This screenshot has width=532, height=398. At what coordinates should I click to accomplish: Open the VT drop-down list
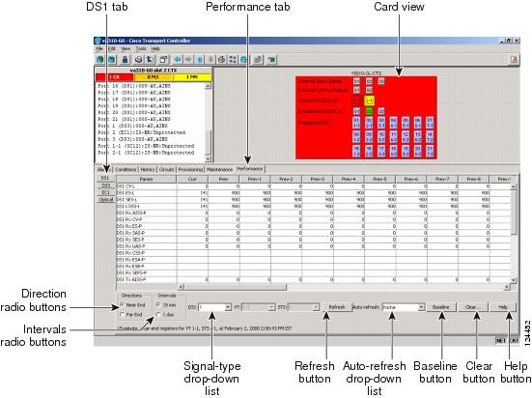258,307
